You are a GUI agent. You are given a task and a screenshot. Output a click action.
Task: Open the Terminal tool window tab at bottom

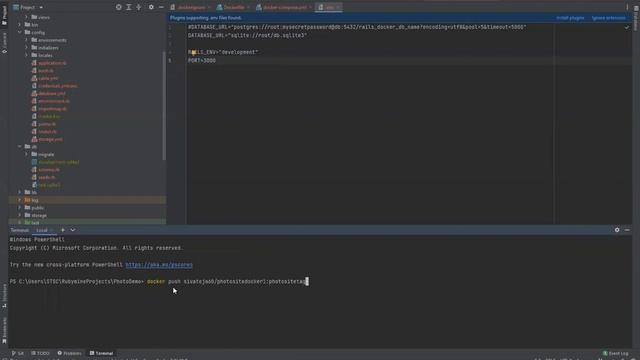101,353
